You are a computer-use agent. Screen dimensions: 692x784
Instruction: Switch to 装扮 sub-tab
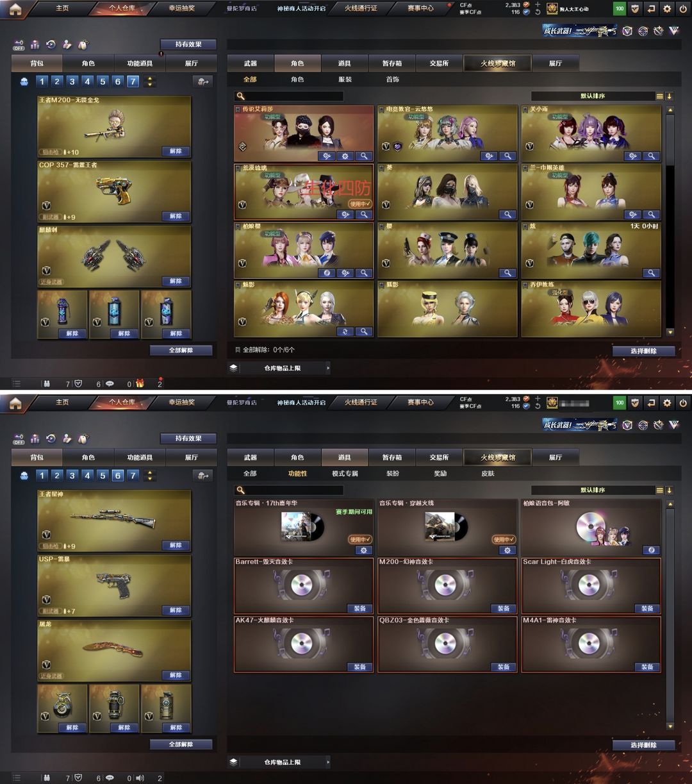click(392, 474)
